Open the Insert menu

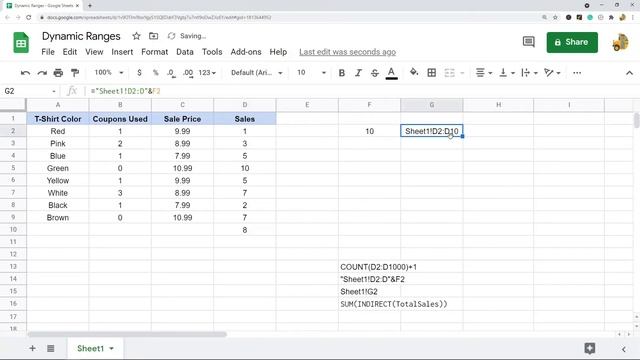122,52
